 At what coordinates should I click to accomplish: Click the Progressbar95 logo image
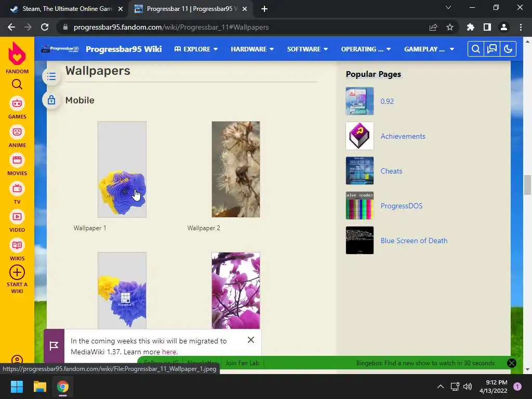point(60,49)
